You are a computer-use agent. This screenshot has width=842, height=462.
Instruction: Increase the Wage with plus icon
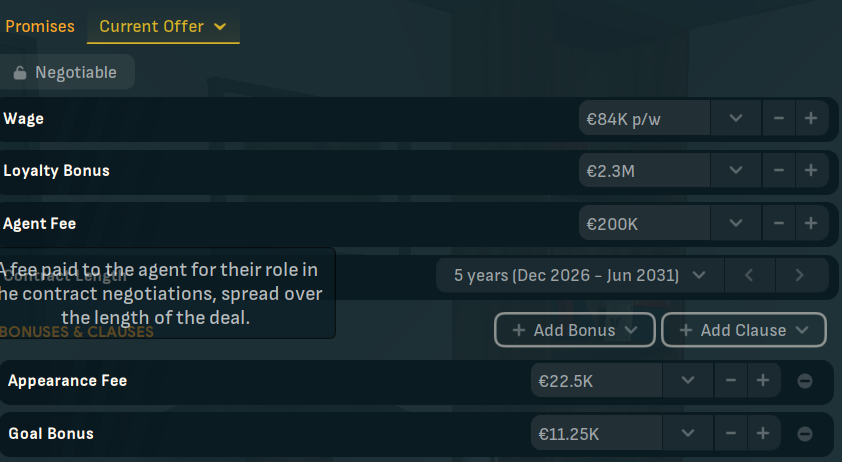(x=811, y=118)
